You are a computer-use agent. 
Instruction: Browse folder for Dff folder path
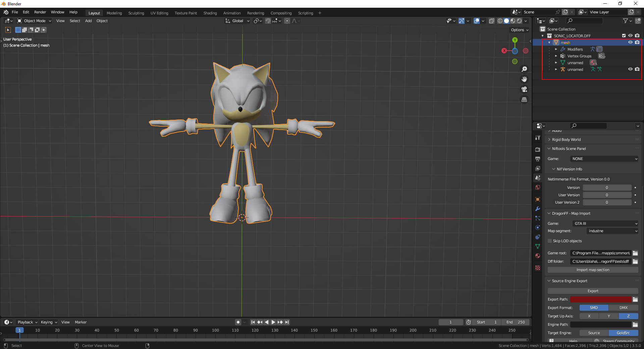[635, 261]
